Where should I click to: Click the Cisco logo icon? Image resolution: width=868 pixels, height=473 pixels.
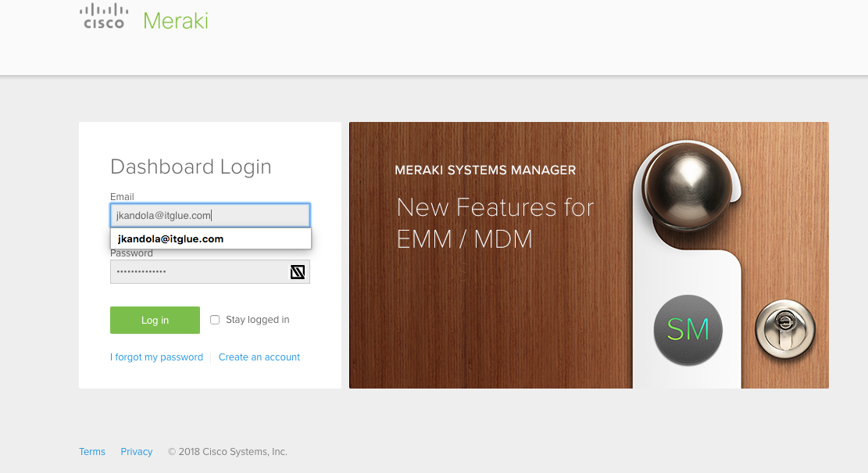[103, 16]
